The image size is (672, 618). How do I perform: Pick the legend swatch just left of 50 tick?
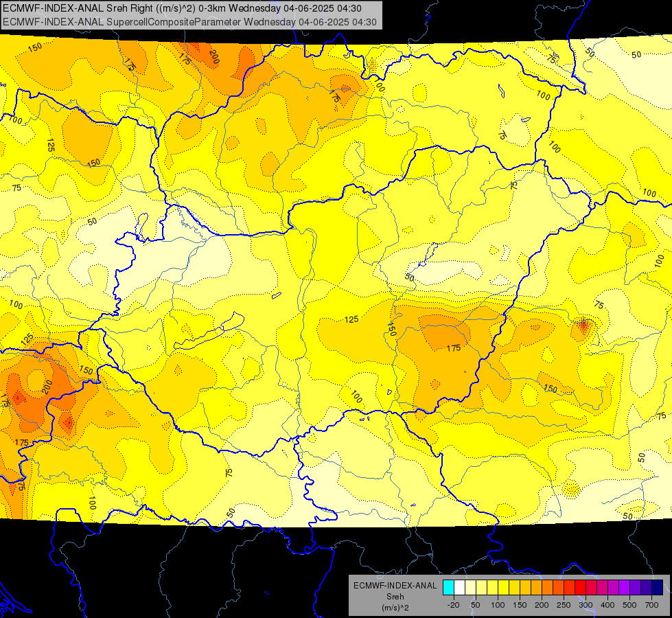click(x=471, y=588)
